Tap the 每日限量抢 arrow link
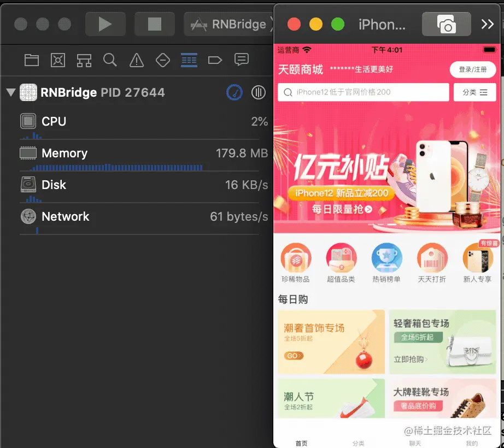The height and width of the screenshot is (448, 504). 342,209
